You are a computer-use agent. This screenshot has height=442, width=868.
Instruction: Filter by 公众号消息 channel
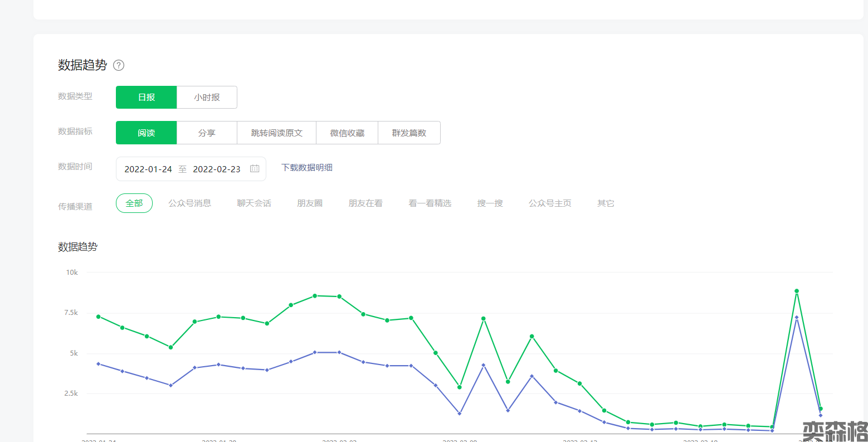(190, 203)
